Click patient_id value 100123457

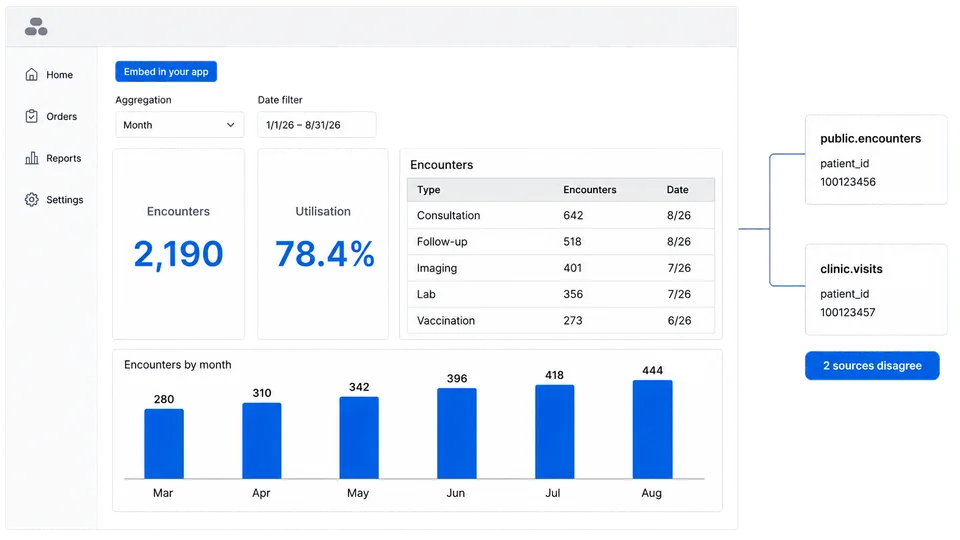pos(848,312)
